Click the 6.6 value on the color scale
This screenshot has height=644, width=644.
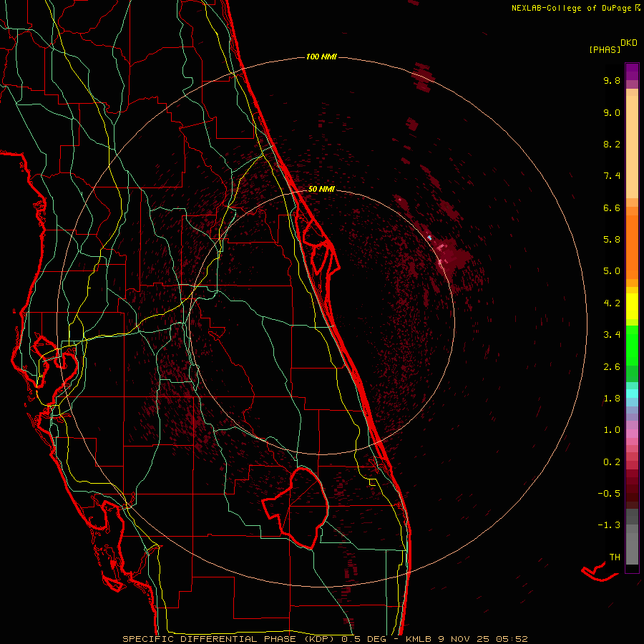point(612,208)
